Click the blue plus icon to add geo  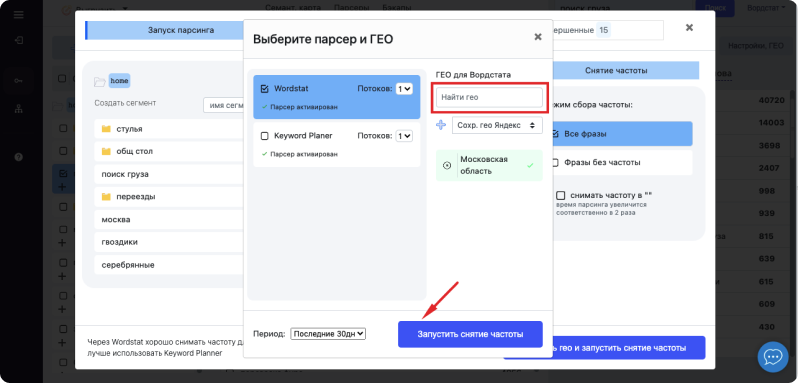(441, 125)
